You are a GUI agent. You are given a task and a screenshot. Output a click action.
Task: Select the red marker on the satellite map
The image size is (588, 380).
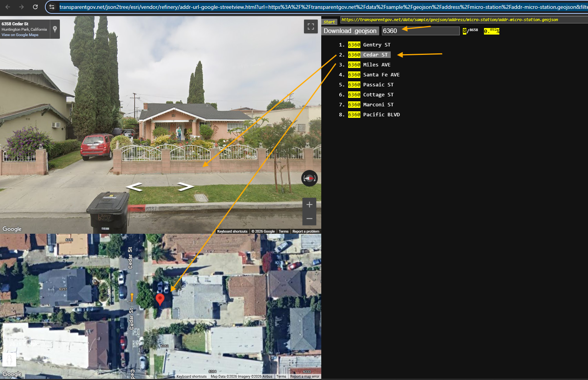[160, 299]
